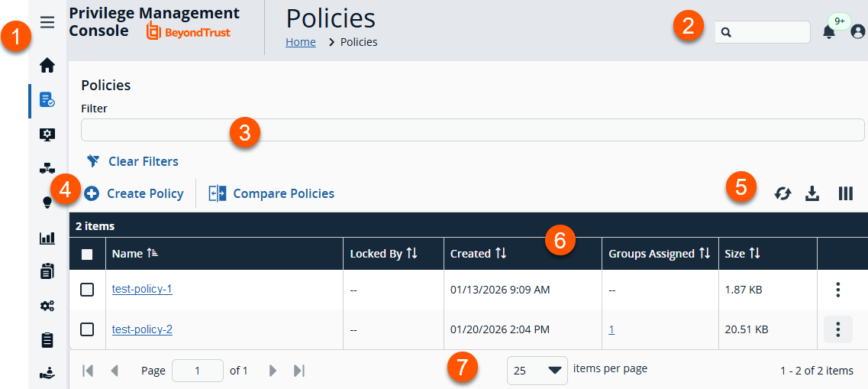Click the "Policies" breadcrumb text
The width and height of the screenshot is (868, 389).
(x=359, y=41)
